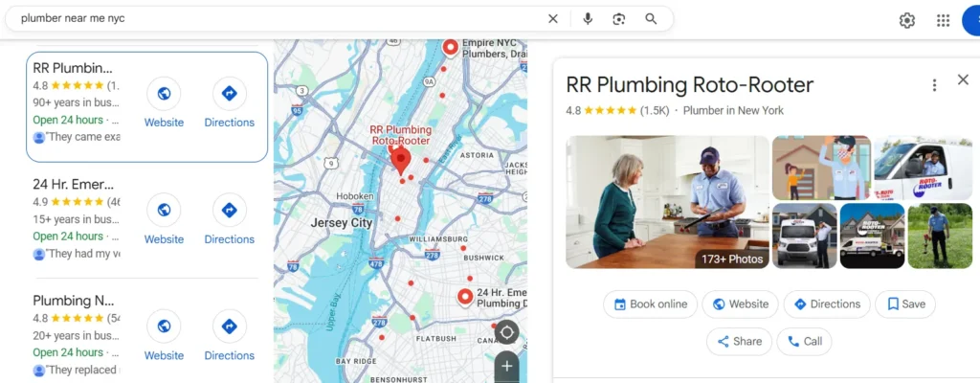980x383 pixels.
Task: Open Website button in business panel
Action: click(x=740, y=304)
